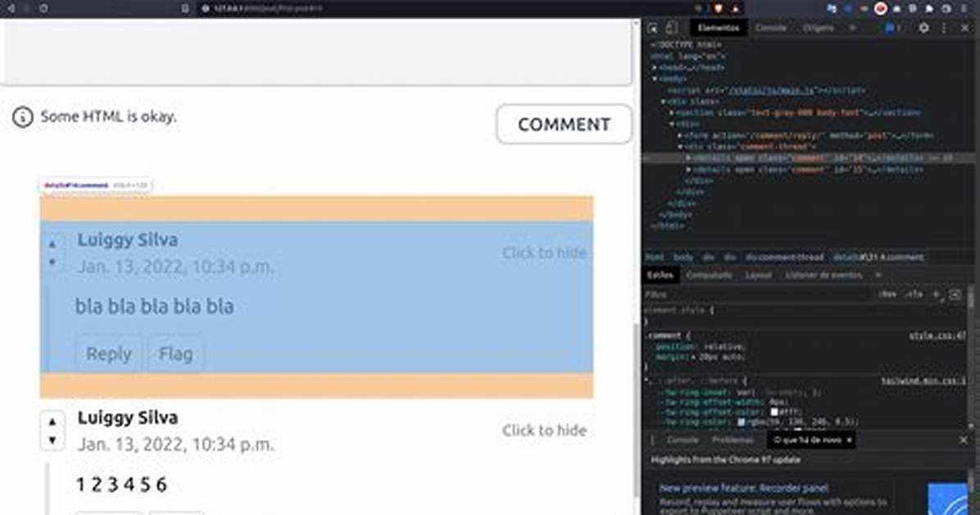980x515 pixels.
Task: Close the O que há de novo tab
Action: [x=849, y=440]
